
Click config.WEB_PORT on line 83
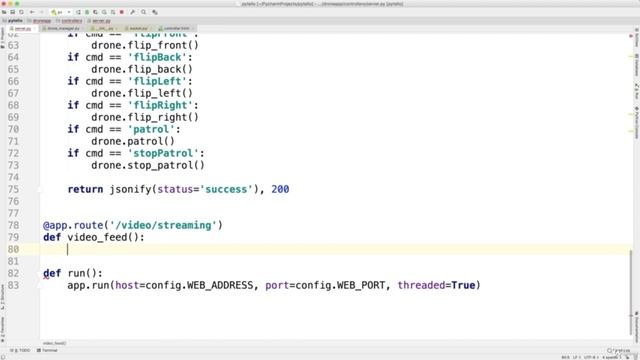point(340,285)
